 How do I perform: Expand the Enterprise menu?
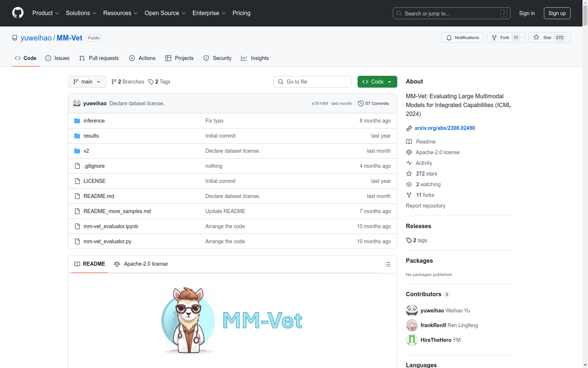pos(209,13)
